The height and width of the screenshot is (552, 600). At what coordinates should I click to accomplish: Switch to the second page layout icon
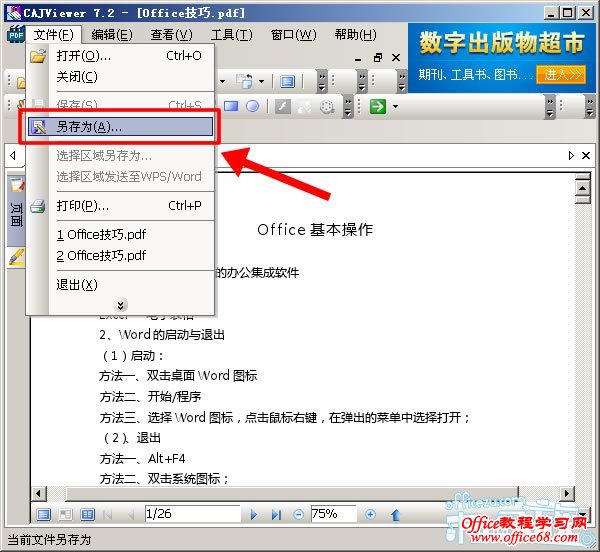pyautogui.click(x=65, y=515)
